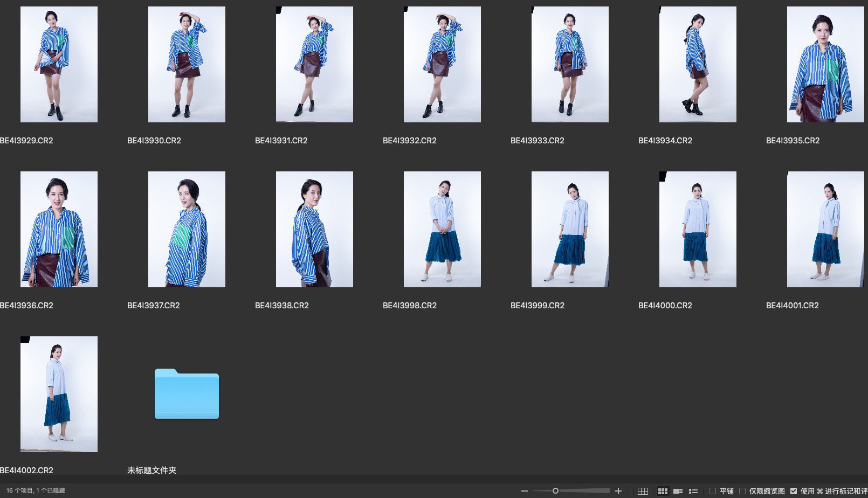The height and width of the screenshot is (498, 868).
Task: Enable the 仅限缩览图 checkbox
Action: pos(742,491)
